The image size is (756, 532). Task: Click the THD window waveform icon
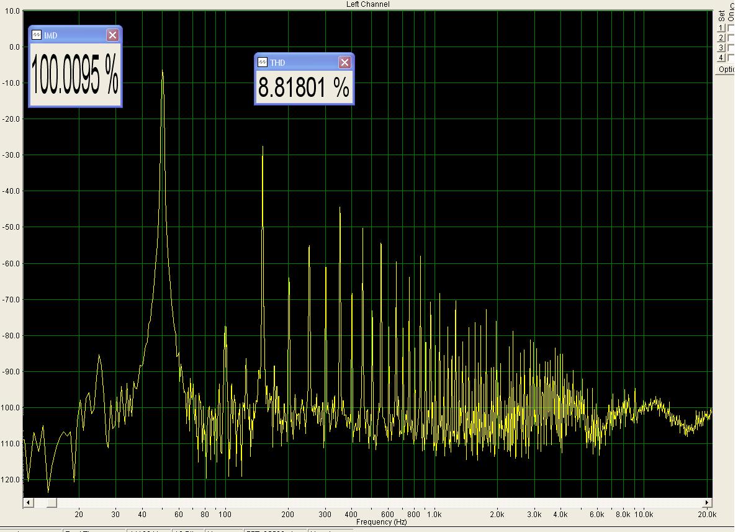coord(263,63)
